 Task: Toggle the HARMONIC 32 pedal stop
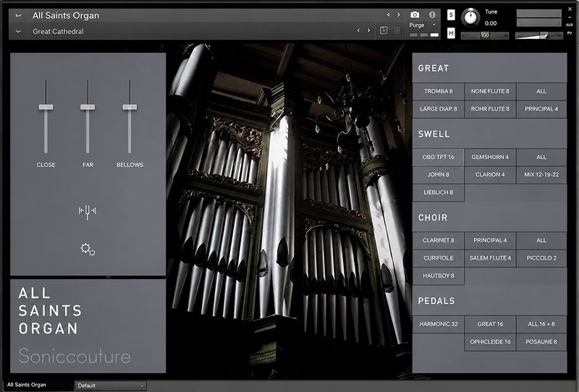(x=439, y=324)
